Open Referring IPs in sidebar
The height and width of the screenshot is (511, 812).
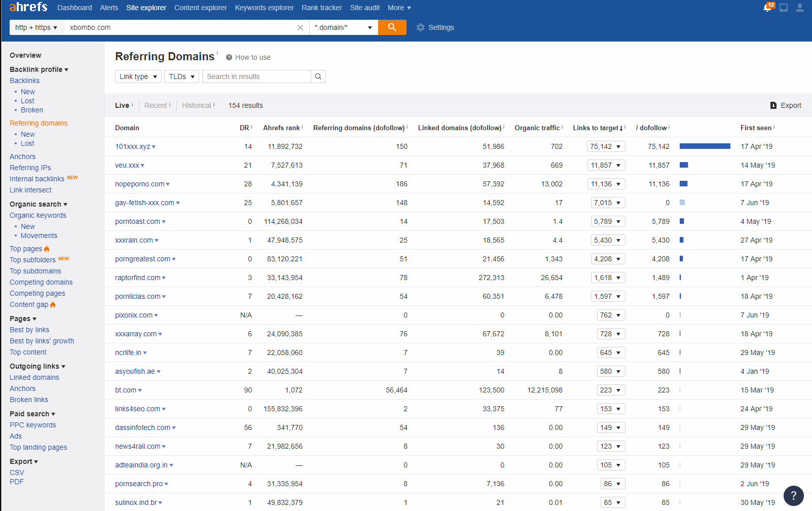[x=30, y=168]
